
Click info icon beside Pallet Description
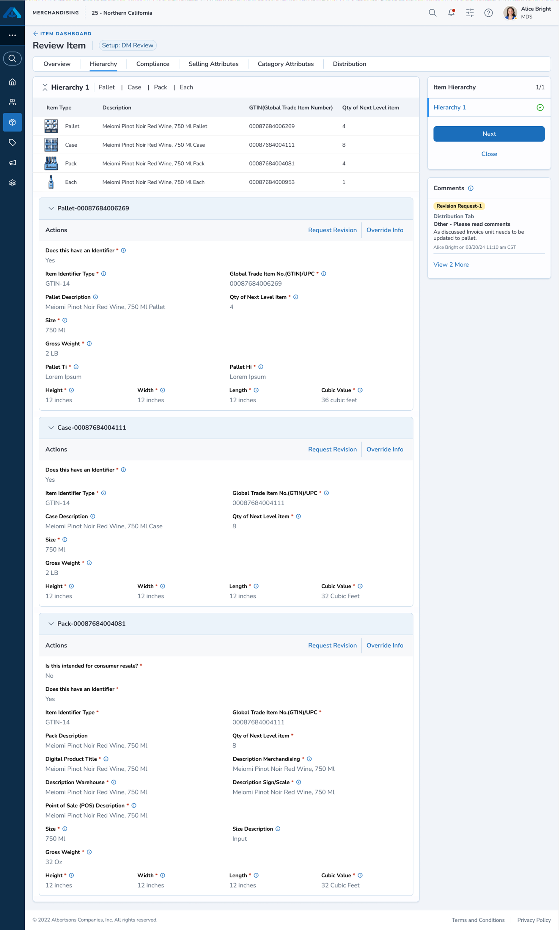click(95, 297)
